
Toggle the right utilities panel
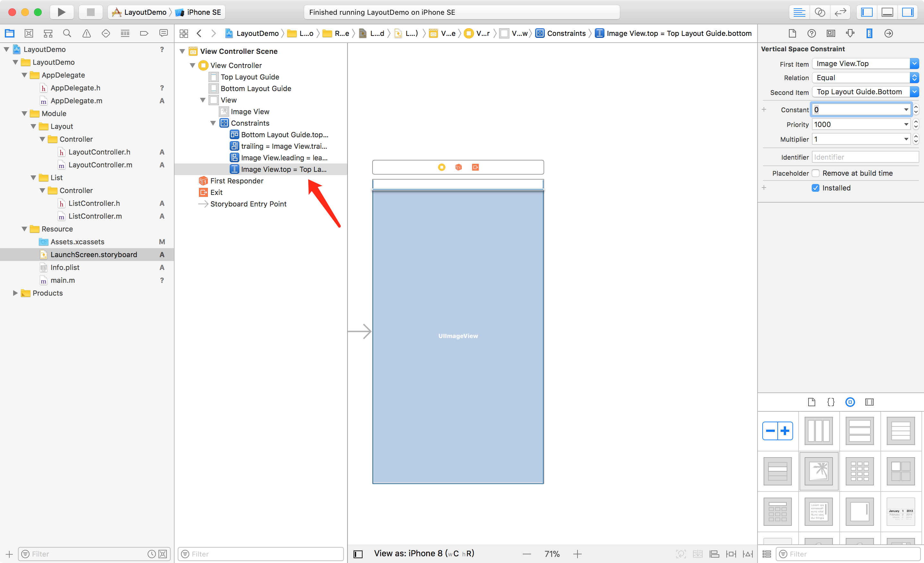[908, 12]
